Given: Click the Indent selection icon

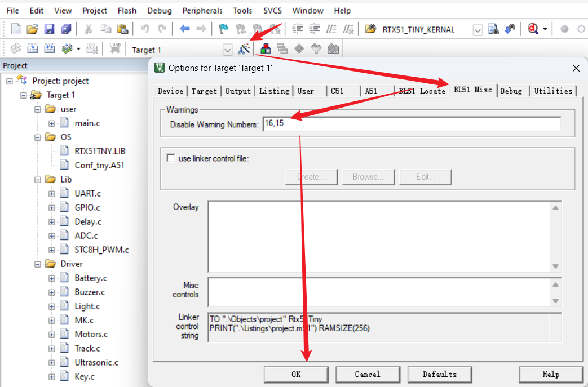Looking at the screenshot, I should coord(298,29).
